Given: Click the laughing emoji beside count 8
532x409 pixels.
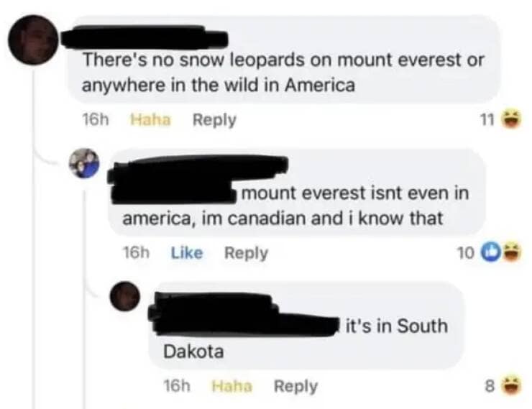Looking at the screenshot, I should [x=511, y=386].
